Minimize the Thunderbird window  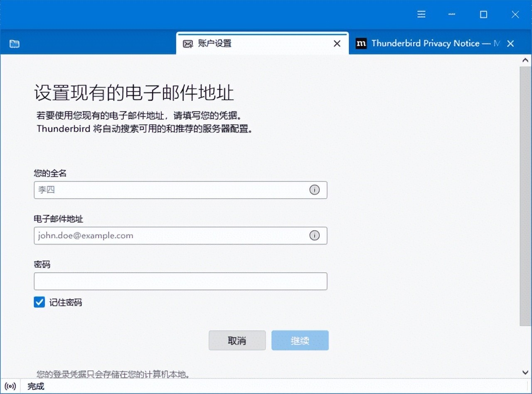452,15
